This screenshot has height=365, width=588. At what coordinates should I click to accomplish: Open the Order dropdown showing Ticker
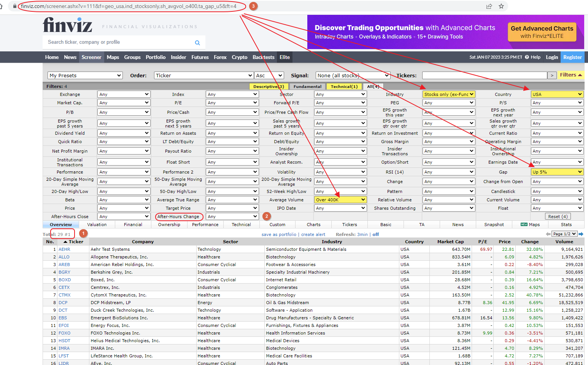(204, 75)
